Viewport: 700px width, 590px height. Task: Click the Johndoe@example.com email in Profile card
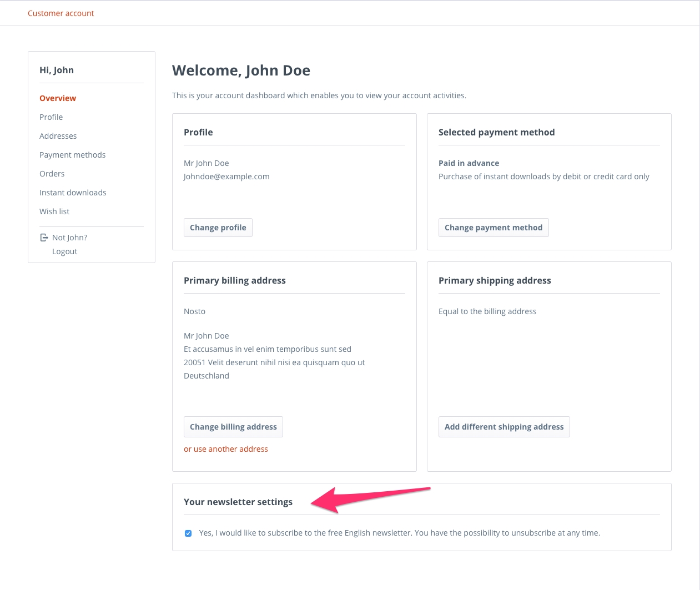coord(226,177)
